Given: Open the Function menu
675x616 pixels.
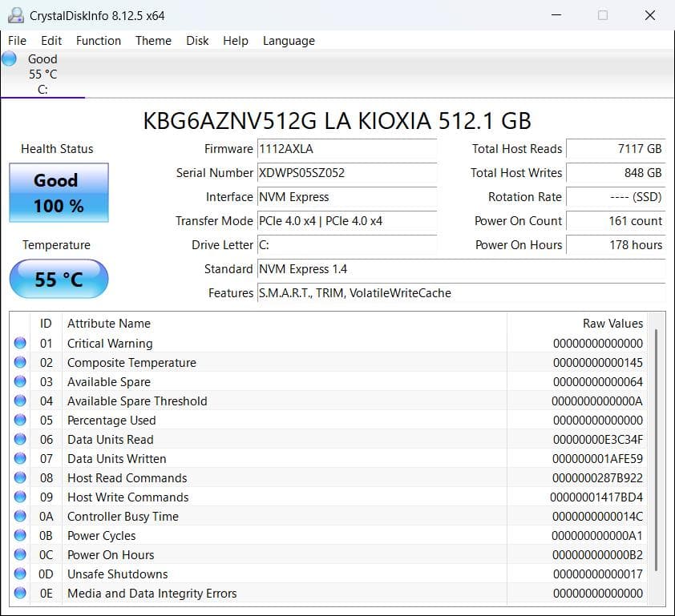Looking at the screenshot, I should 99,40.
